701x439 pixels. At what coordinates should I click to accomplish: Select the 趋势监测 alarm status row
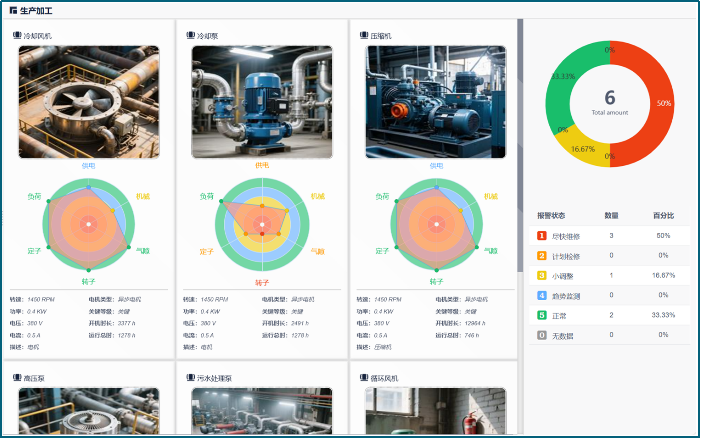click(610, 295)
